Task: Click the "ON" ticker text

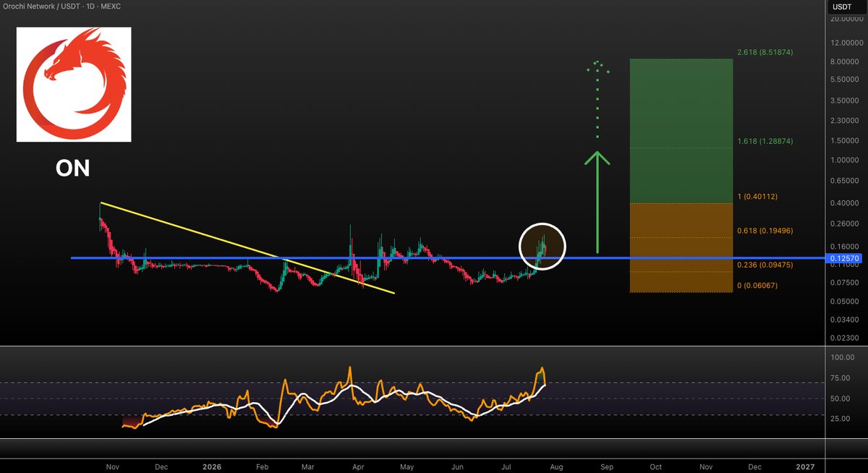Action: tap(73, 169)
